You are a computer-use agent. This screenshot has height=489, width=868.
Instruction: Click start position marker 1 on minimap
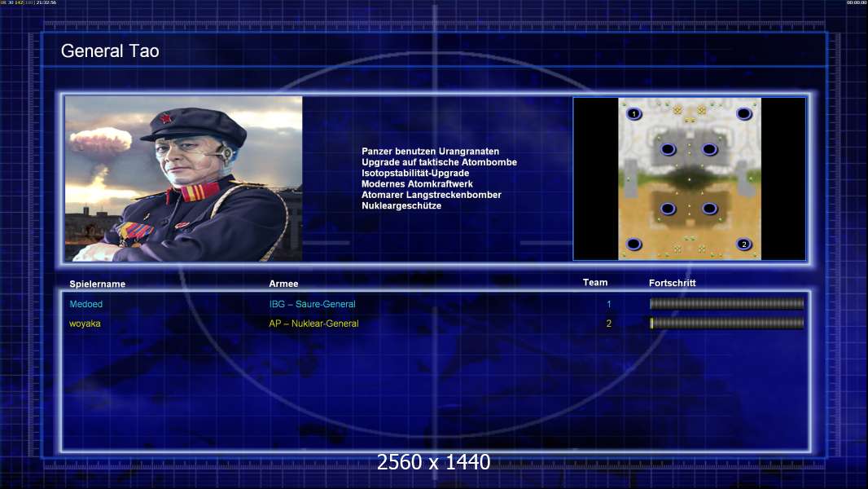pos(633,114)
